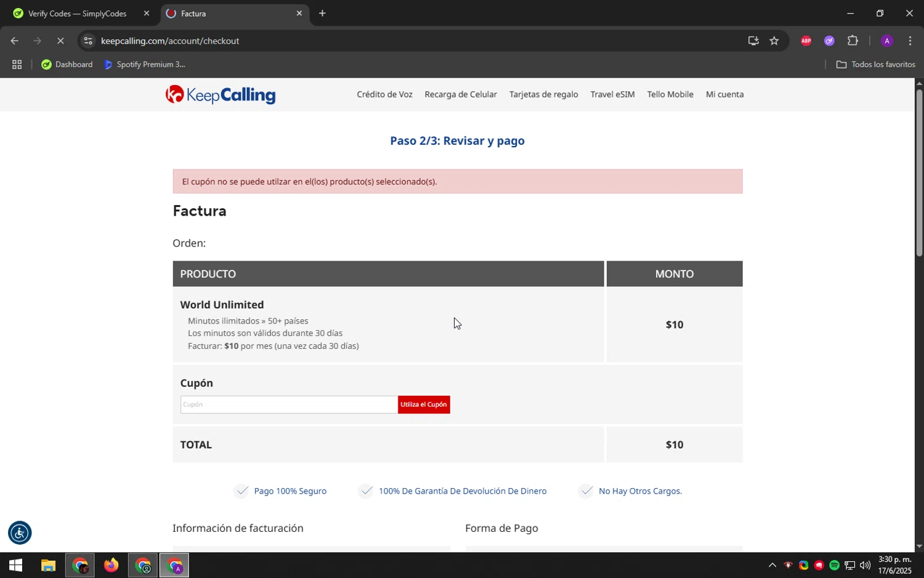This screenshot has width=924, height=578.
Task: Close the Verify Codes tab
Action: 147,13
